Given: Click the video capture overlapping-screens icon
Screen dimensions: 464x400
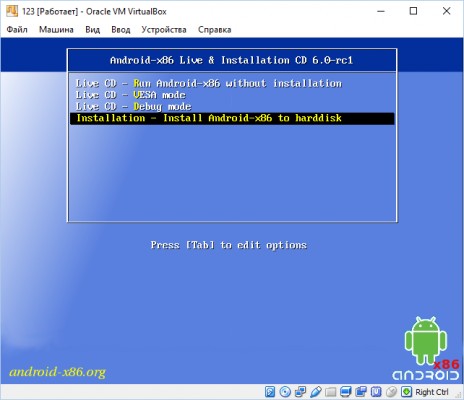Looking at the screenshot, I should coord(361,392).
